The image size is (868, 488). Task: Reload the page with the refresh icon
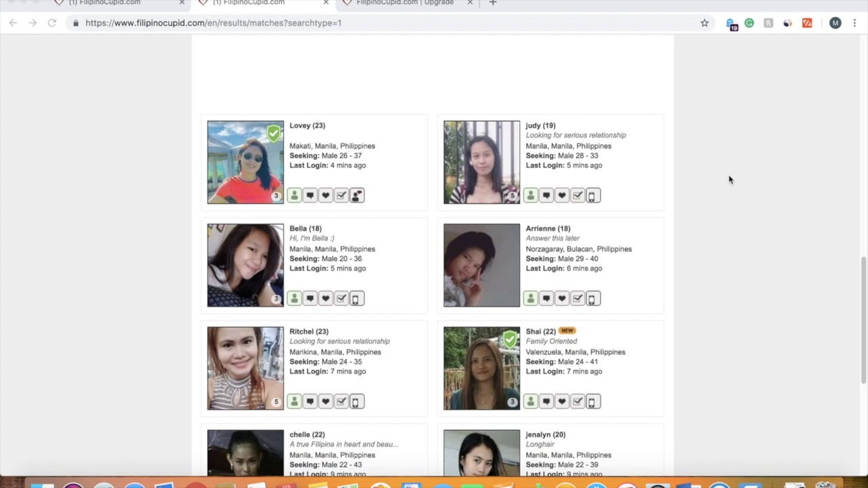52,23
